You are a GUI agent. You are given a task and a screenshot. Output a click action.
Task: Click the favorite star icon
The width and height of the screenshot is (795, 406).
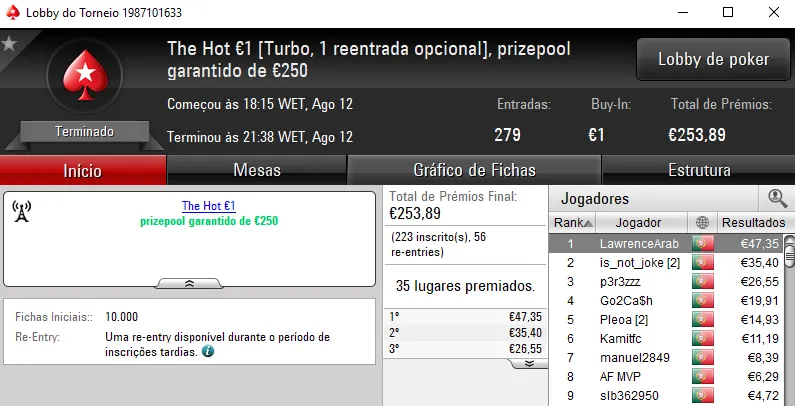point(8,43)
